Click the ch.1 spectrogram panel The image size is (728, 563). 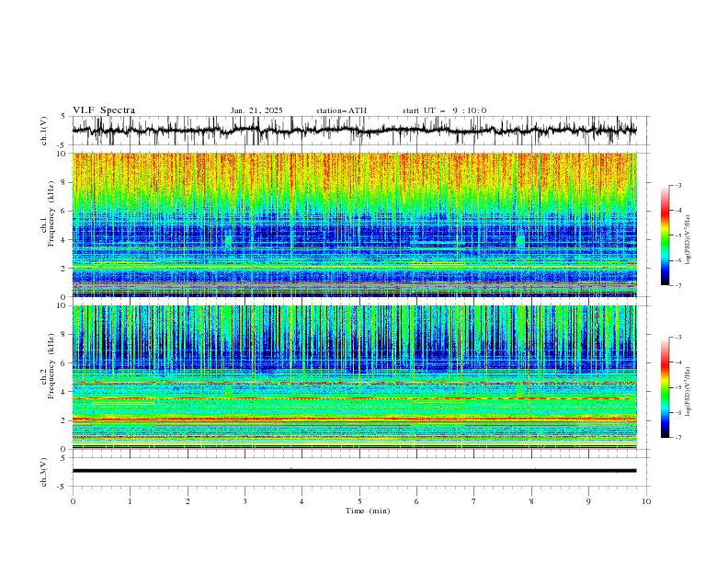click(x=355, y=224)
